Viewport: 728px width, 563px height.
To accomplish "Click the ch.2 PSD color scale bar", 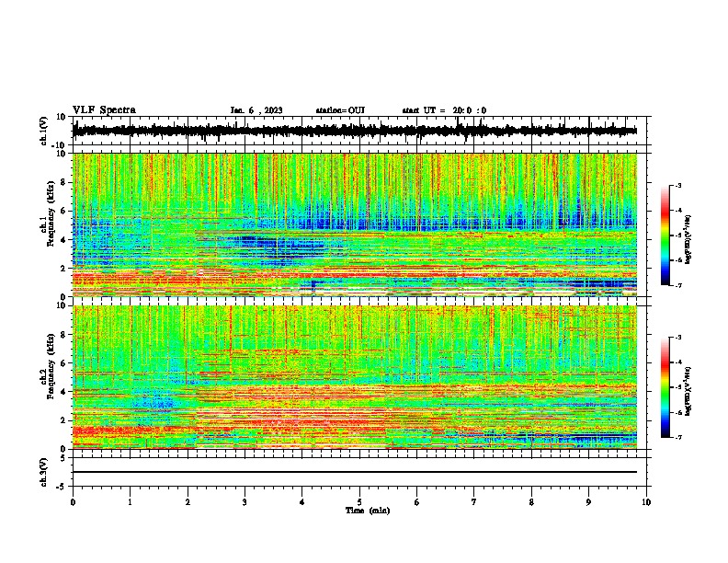I will (665, 387).
